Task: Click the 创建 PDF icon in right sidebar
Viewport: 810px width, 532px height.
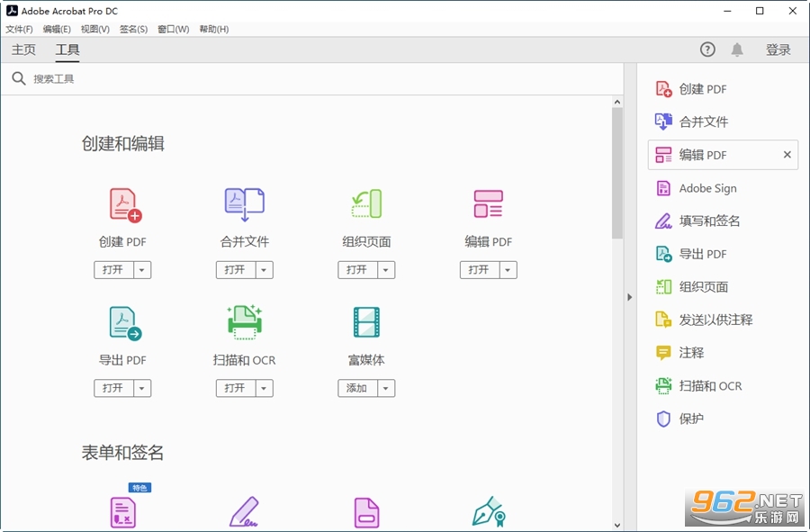Action: coord(664,89)
